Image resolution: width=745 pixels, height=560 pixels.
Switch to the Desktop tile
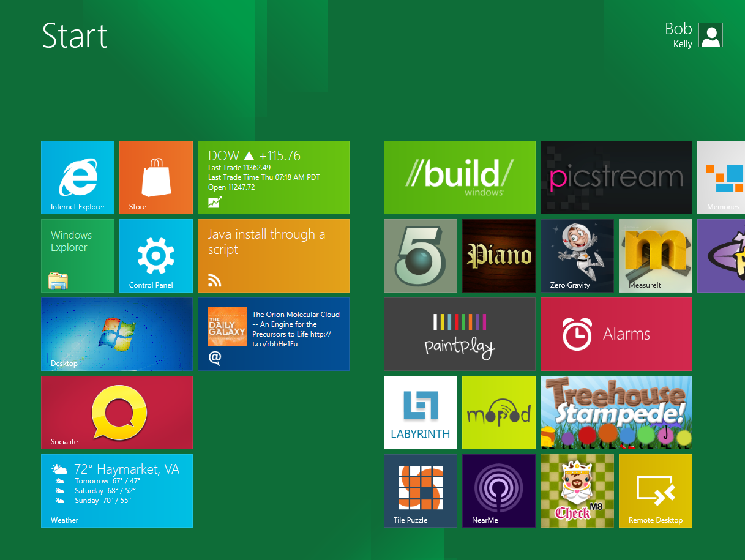117,334
